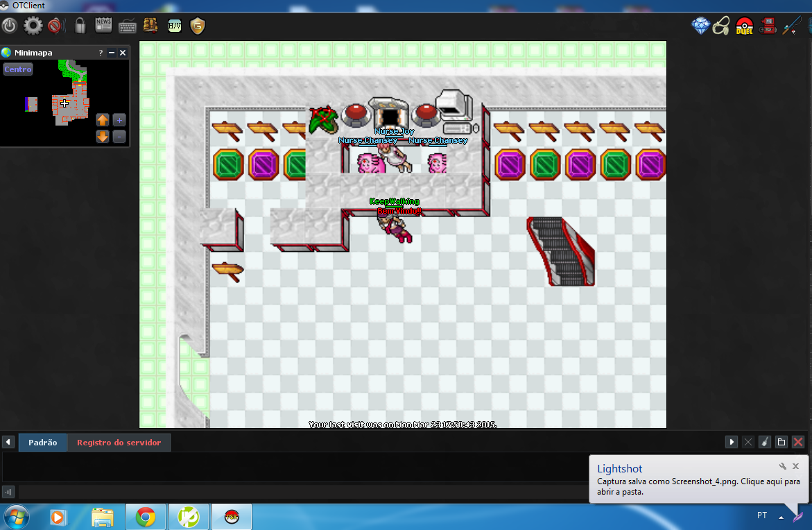Toggle the mute audio icon

point(55,26)
